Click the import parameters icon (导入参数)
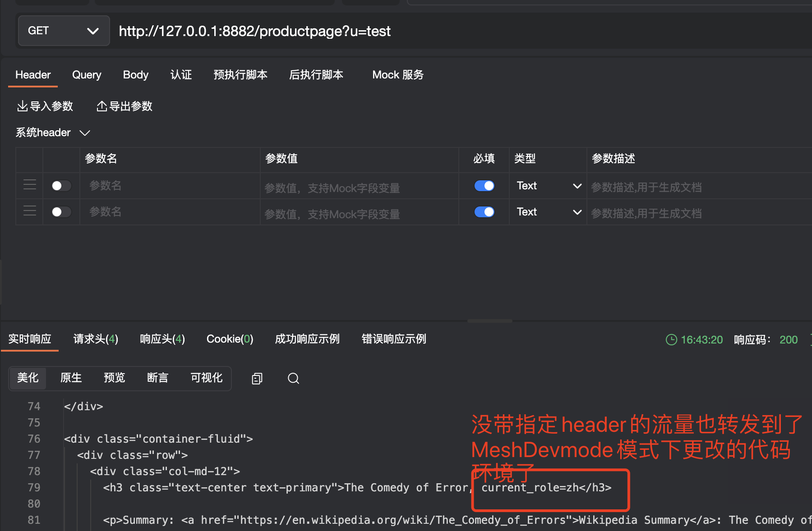The image size is (812, 531). coord(23,105)
